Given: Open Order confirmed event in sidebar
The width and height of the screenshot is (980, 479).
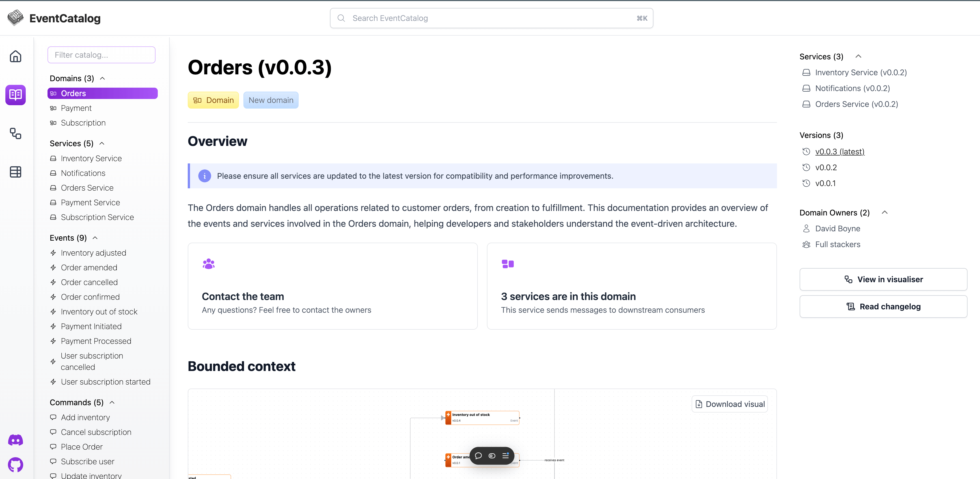Looking at the screenshot, I should point(90,297).
